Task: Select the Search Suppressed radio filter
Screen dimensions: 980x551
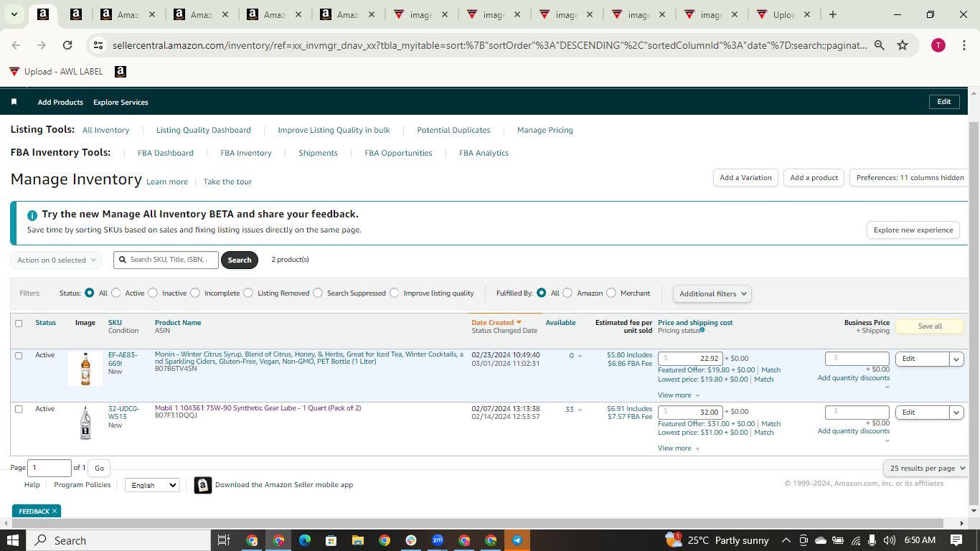Action: 318,293
